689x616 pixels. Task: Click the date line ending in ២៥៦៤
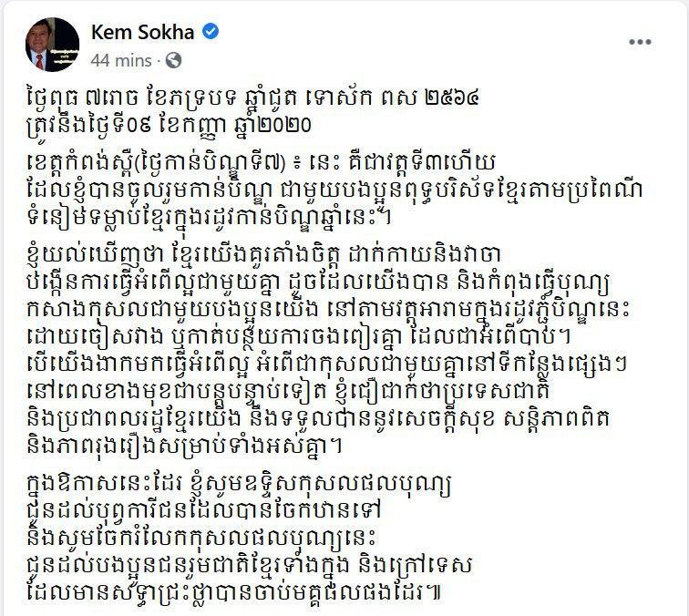click(252, 98)
